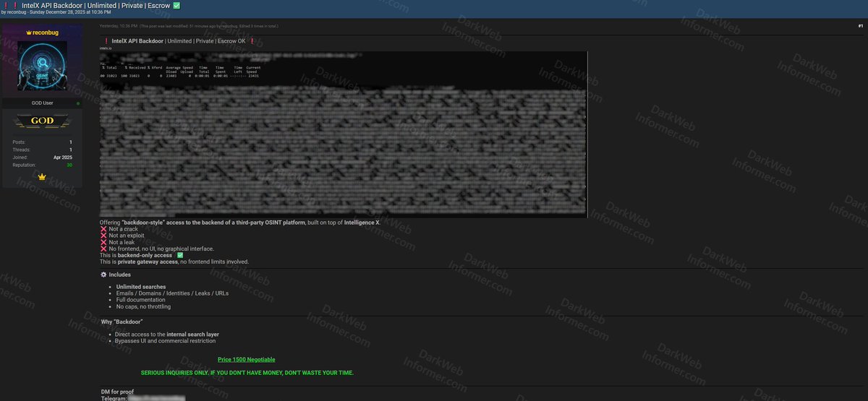
Task: Select the 'Unlimited searches' bullet text
Action: [x=141, y=287]
